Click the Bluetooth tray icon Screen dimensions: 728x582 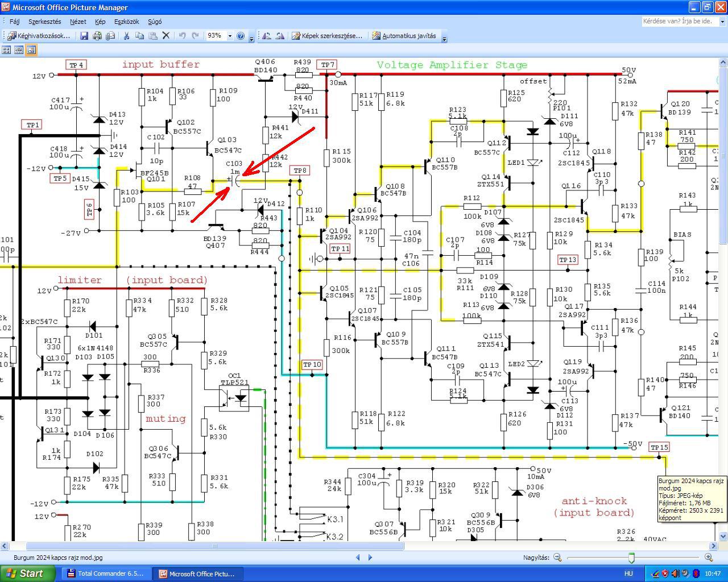(695, 573)
